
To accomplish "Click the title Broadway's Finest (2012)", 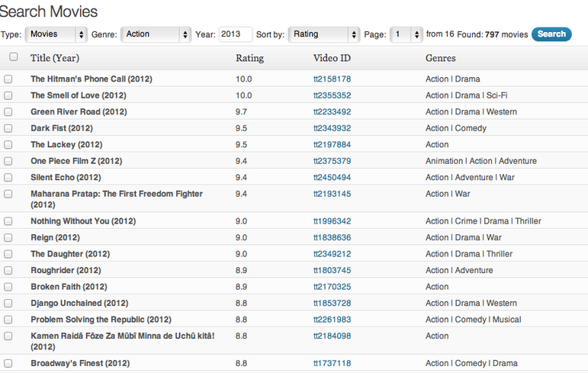I will [x=80, y=363].
